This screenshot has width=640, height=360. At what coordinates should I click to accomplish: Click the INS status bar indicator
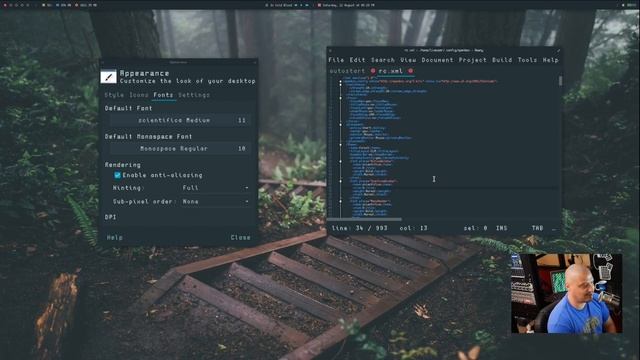[502, 228]
